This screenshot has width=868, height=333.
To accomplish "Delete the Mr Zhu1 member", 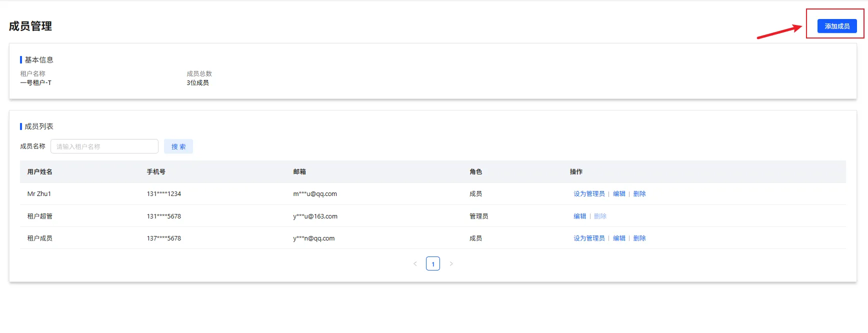I will 639,194.
